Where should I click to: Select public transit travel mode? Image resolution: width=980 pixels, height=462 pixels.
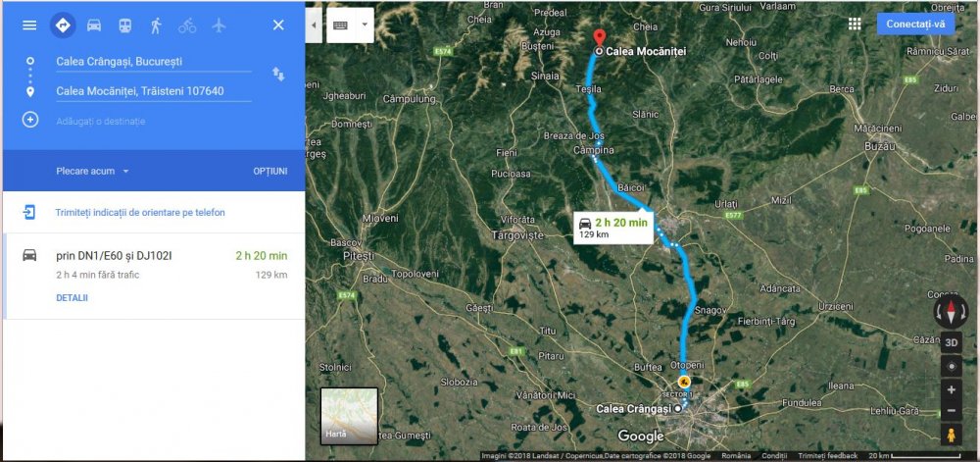[x=125, y=25]
